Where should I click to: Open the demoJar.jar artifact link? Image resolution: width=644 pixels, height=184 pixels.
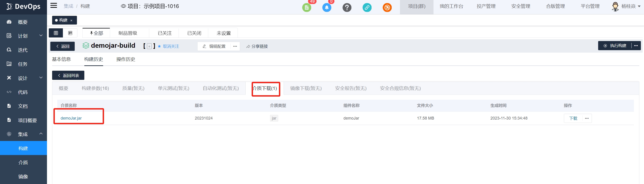(71, 118)
